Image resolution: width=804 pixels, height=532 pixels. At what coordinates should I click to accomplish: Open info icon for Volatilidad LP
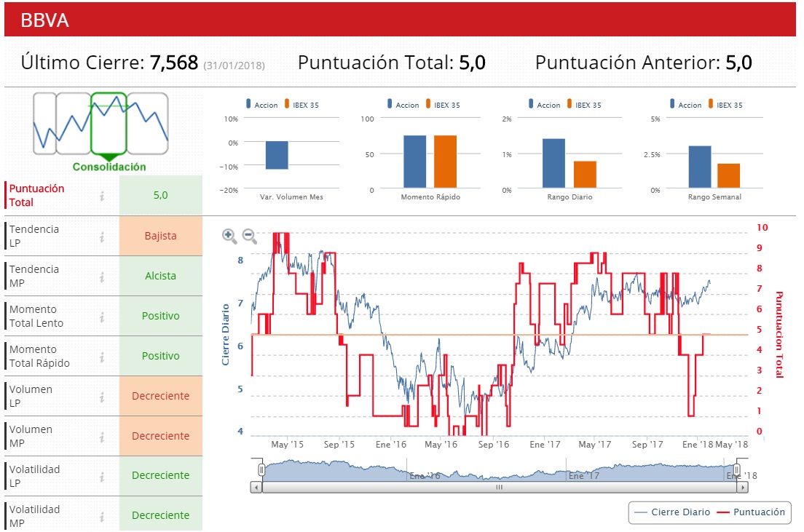102,477
